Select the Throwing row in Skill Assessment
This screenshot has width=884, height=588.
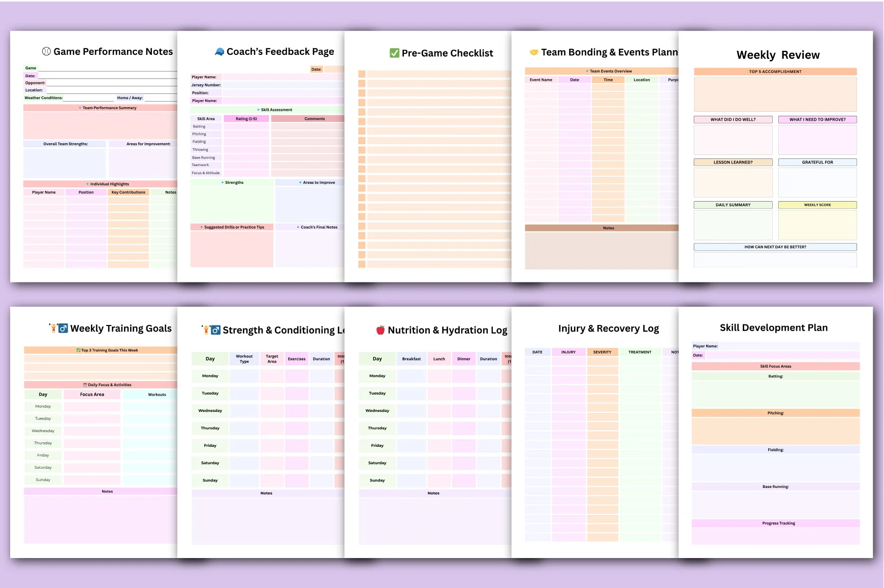tap(267, 150)
